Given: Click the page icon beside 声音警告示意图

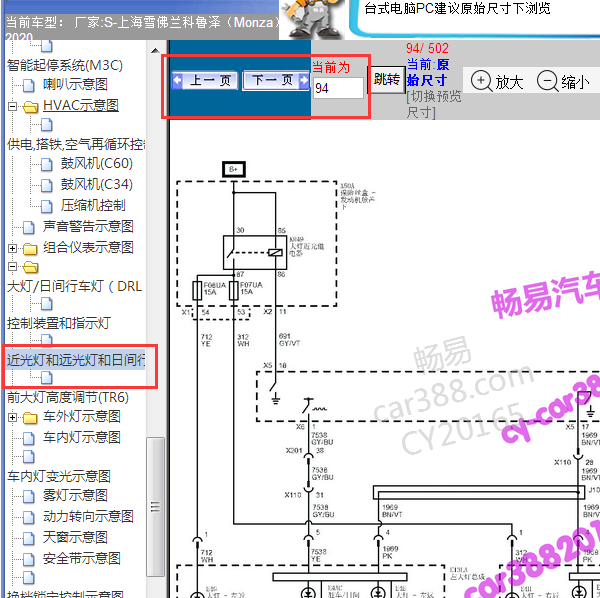Looking at the screenshot, I should (29, 228).
